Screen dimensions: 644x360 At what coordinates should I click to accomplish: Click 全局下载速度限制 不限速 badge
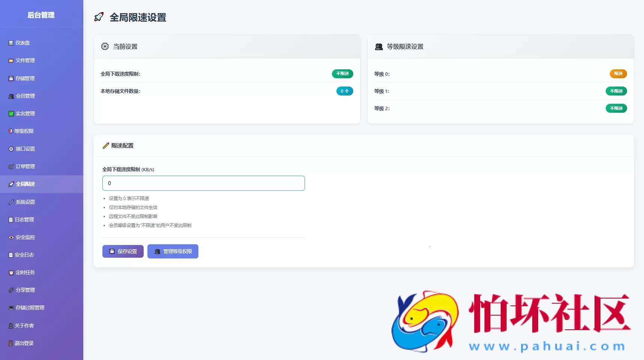pos(342,74)
